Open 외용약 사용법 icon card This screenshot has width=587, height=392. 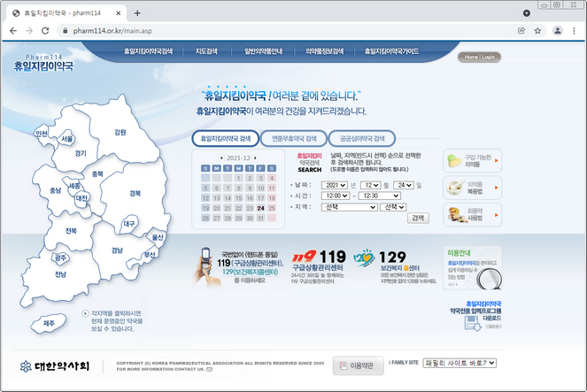(x=472, y=215)
